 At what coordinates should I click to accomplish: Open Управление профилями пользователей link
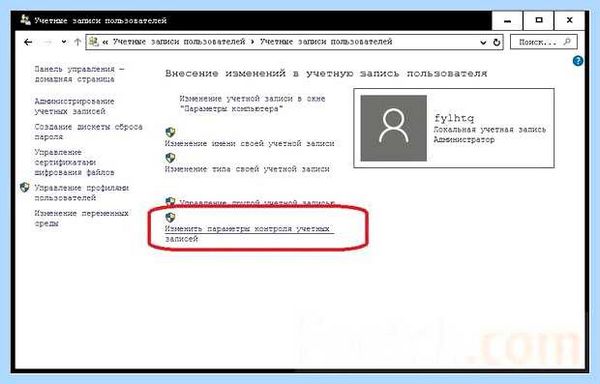point(82,193)
